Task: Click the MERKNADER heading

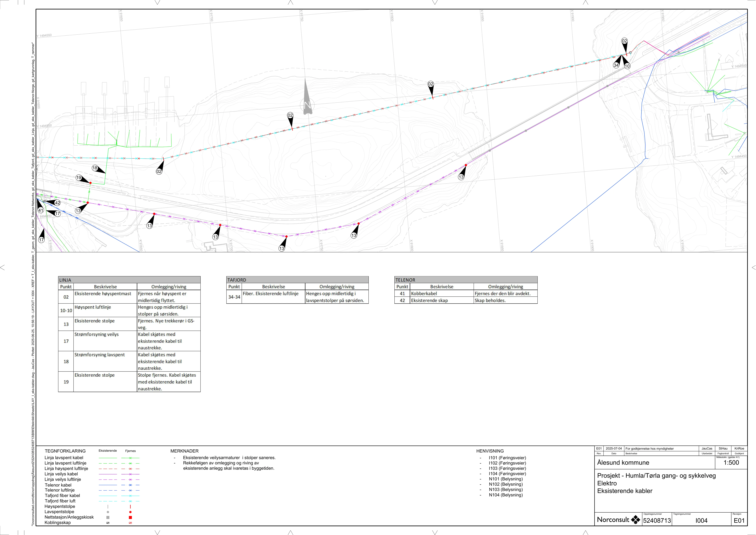Action: (x=184, y=451)
